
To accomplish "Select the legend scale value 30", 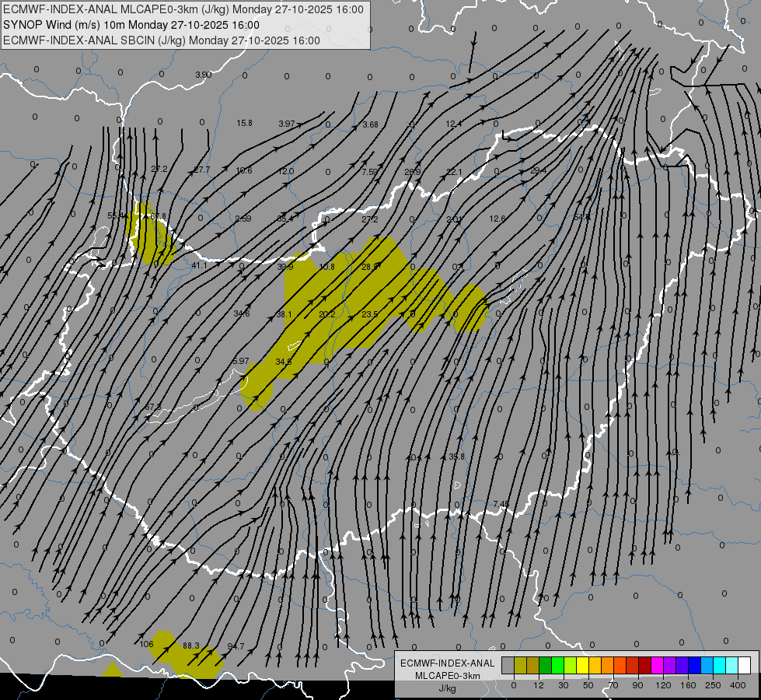I will (564, 685).
